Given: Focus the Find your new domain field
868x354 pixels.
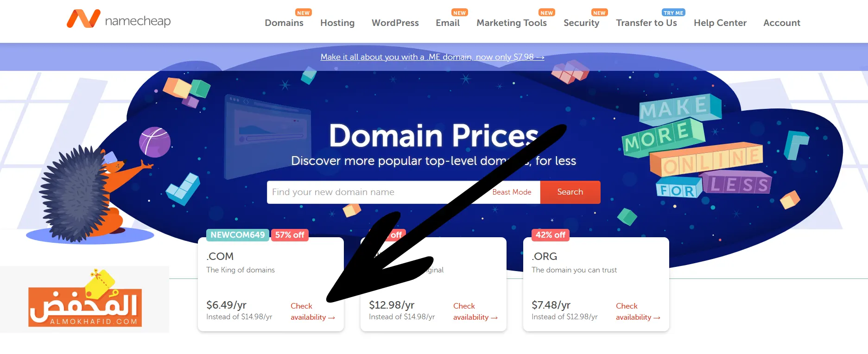Looking at the screenshot, I should click(378, 192).
